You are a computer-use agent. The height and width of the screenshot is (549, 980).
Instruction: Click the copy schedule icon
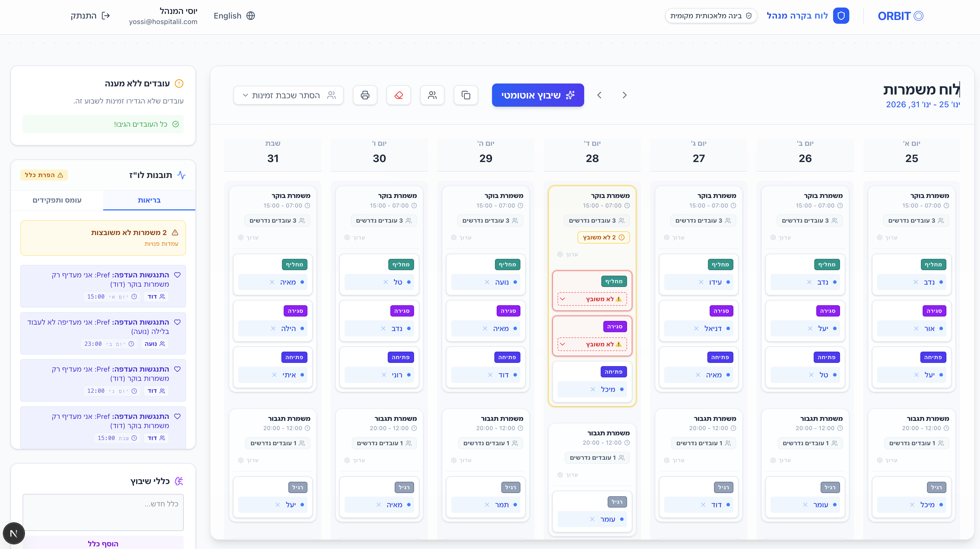point(466,95)
